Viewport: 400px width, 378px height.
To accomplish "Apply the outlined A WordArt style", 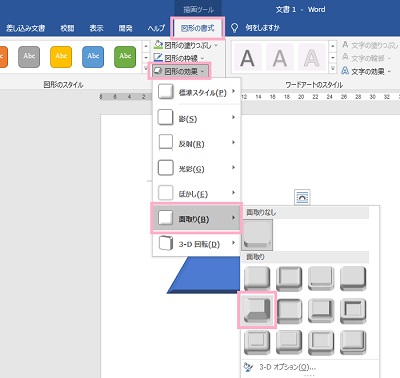I will click(312, 58).
